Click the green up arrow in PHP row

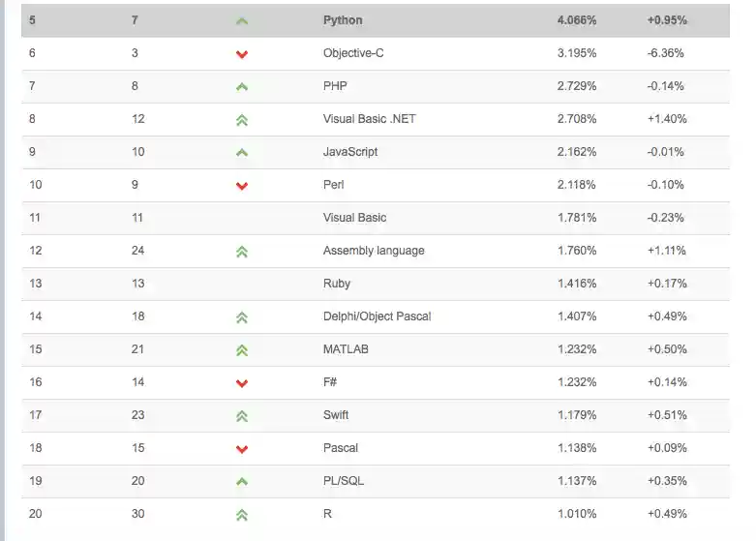242,87
